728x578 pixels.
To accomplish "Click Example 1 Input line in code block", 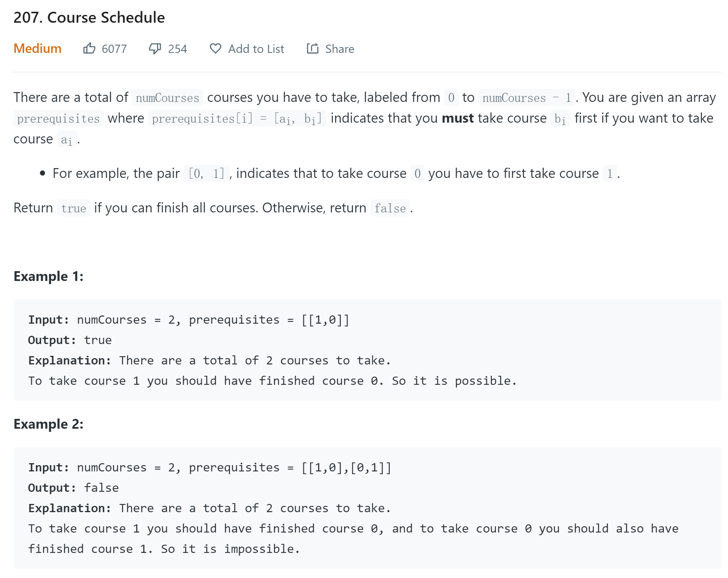I will coord(188,320).
